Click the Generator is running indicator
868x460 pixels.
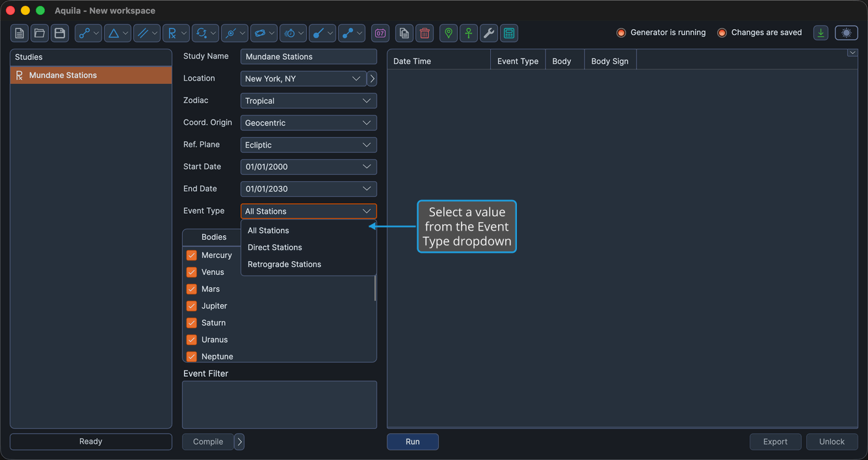tap(661, 32)
